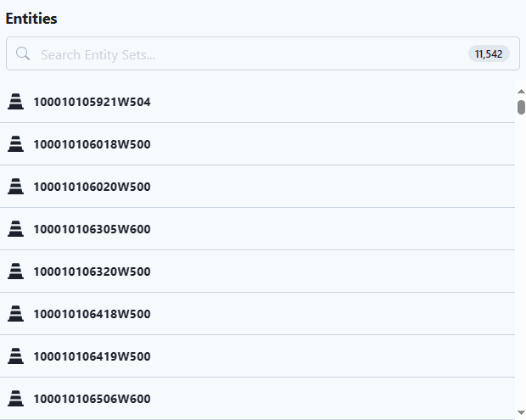526x420 pixels.
Task: Click entity icon beside 100010106020W500
Action: [16, 187]
